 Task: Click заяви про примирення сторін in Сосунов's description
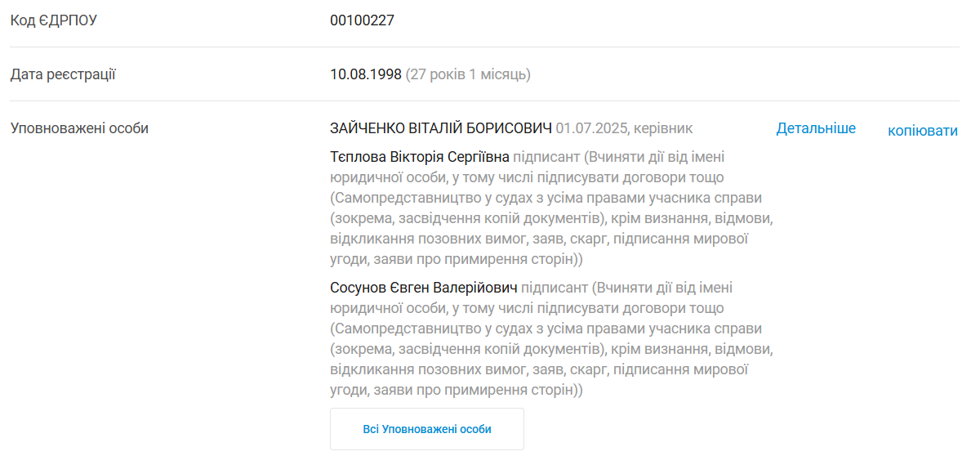[475, 391]
